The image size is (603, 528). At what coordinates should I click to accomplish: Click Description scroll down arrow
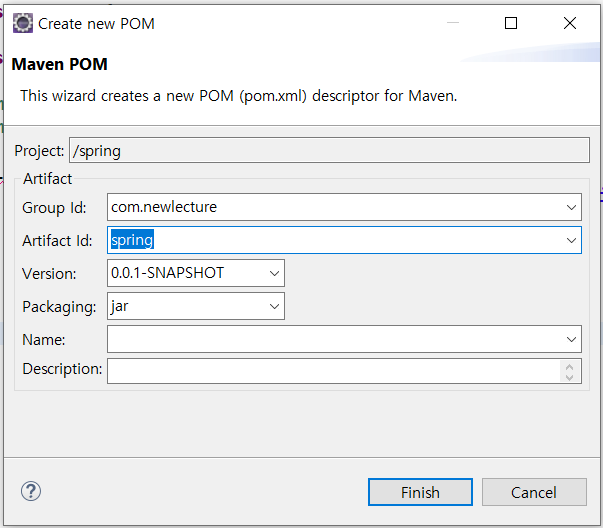click(570, 377)
